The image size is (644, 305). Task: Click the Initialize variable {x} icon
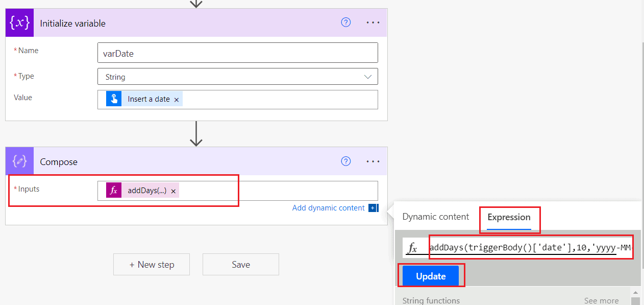tap(19, 22)
